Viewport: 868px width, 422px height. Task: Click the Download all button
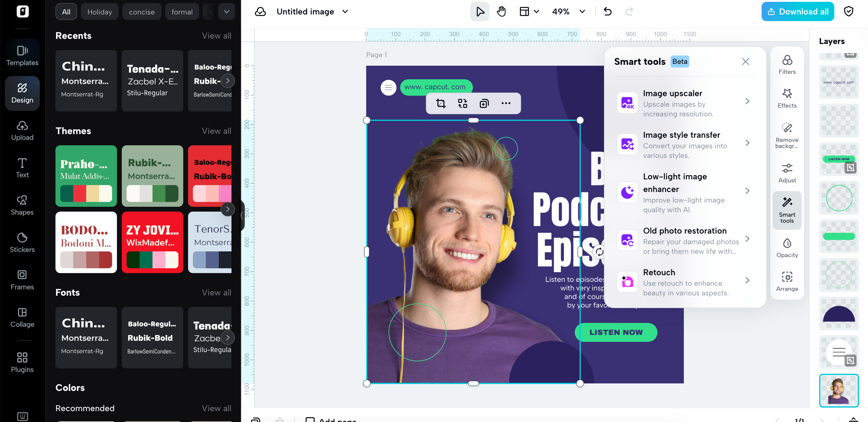click(x=797, y=11)
